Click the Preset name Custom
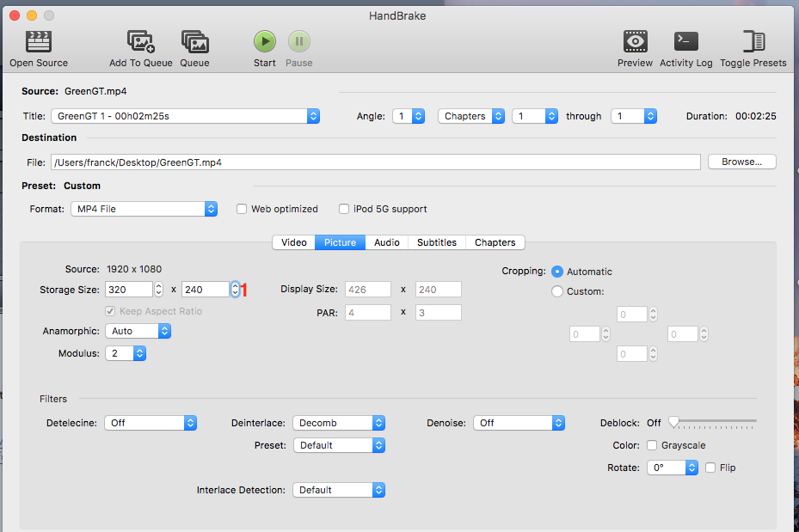The height and width of the screenshot is (532, 799). [x=82, y=186]
